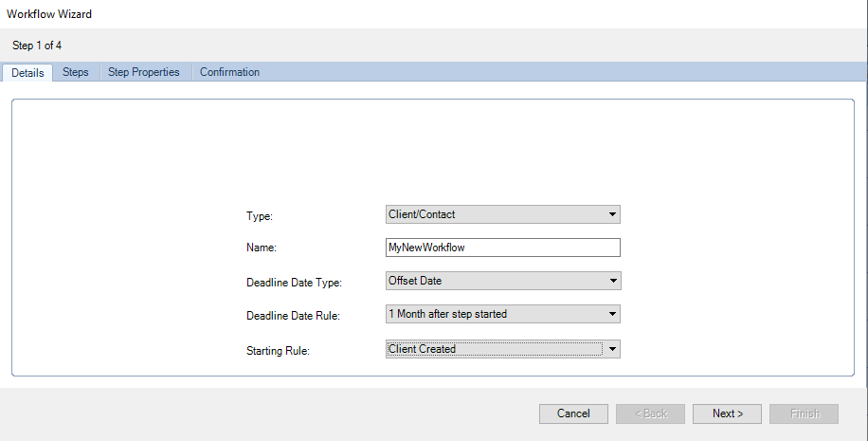The image size is (868, 441).
Task: Click the Workflow Wizard window title
Action: pyautogui.click(x=49, y=14)
